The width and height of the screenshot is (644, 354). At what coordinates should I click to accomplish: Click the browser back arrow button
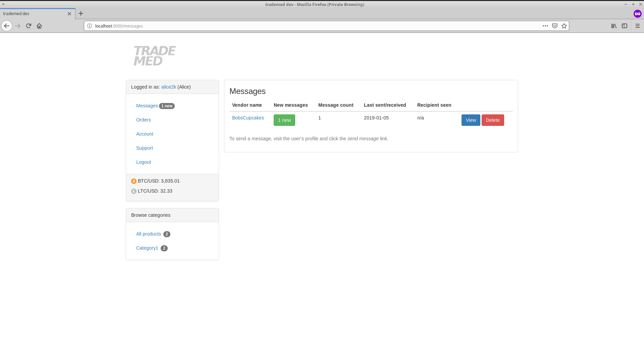pyautogui.click(x=7, y=26)
